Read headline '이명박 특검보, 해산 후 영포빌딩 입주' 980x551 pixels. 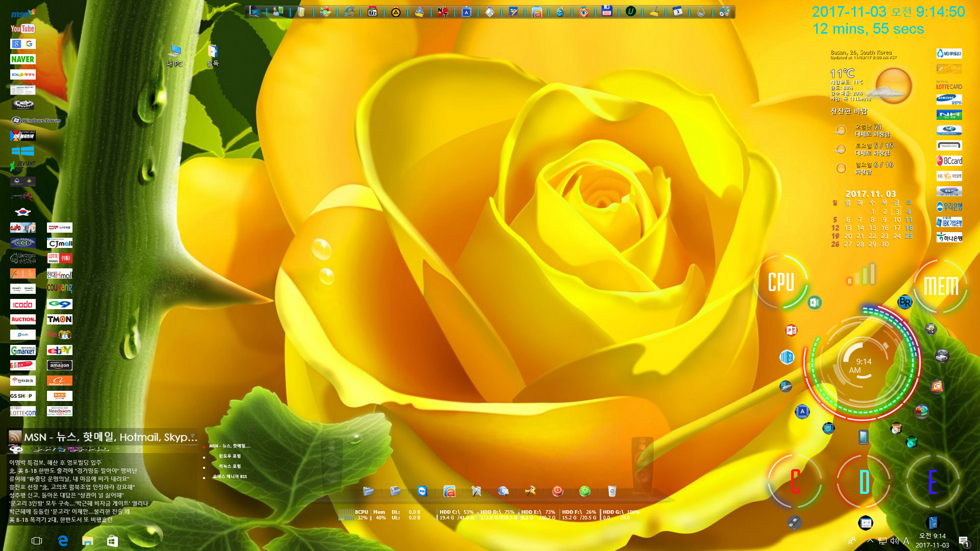(55, 462)
